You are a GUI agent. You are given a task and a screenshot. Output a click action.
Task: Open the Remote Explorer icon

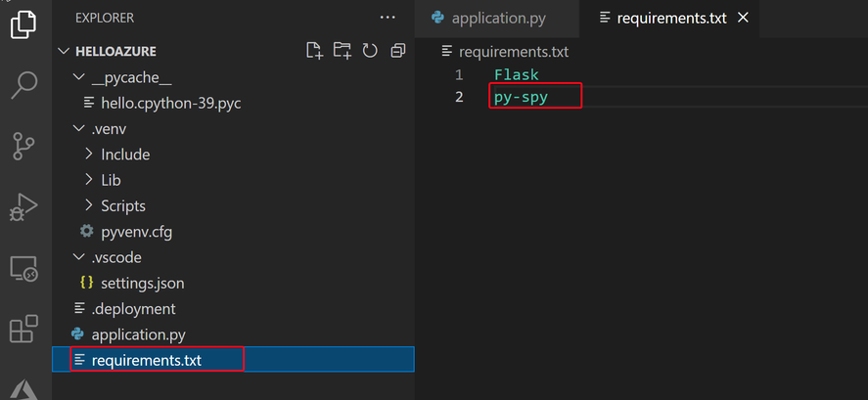click(x=23, y=269)
